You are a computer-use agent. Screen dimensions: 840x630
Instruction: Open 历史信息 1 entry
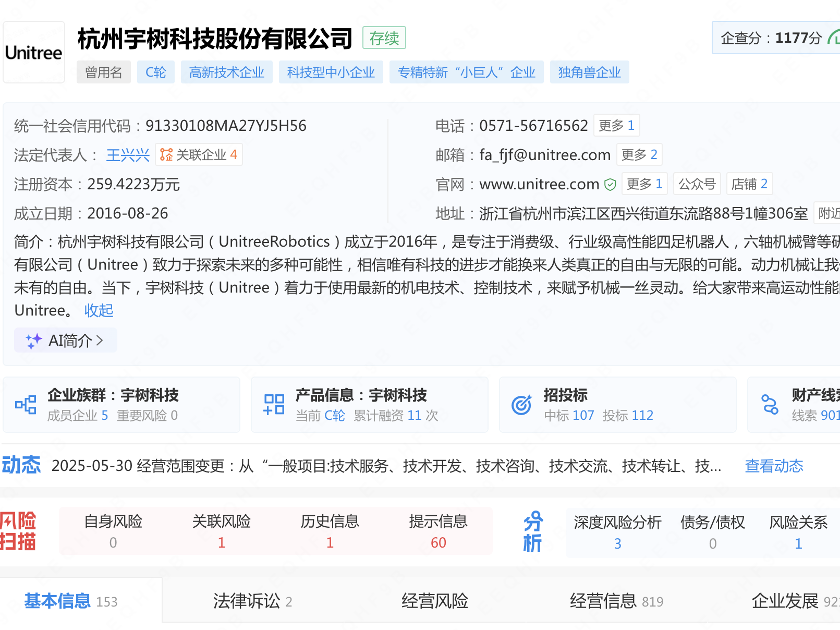[330, 531]
